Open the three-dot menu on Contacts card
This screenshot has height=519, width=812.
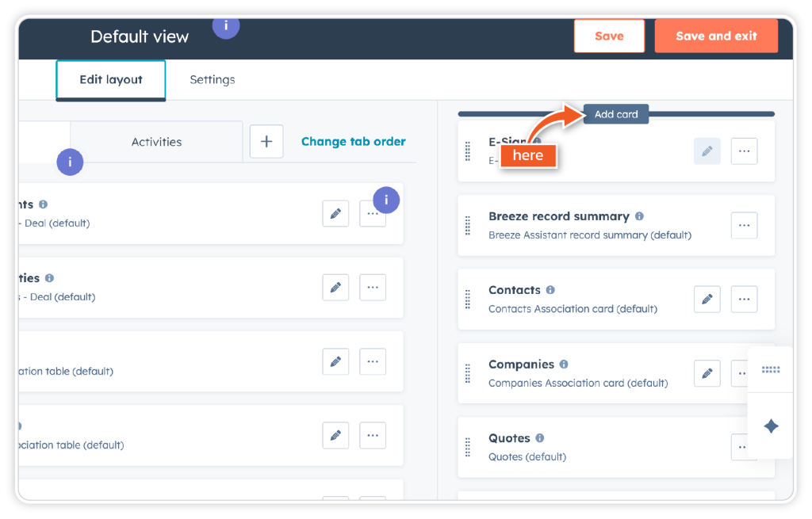(x=744, y=300)
